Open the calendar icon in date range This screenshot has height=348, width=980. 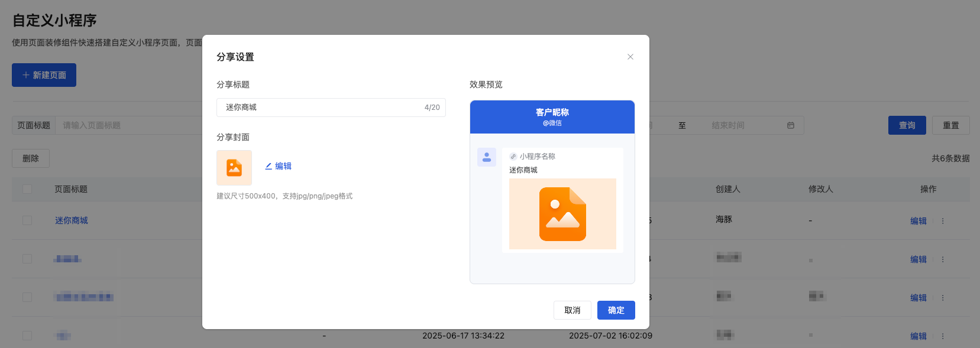791,125
